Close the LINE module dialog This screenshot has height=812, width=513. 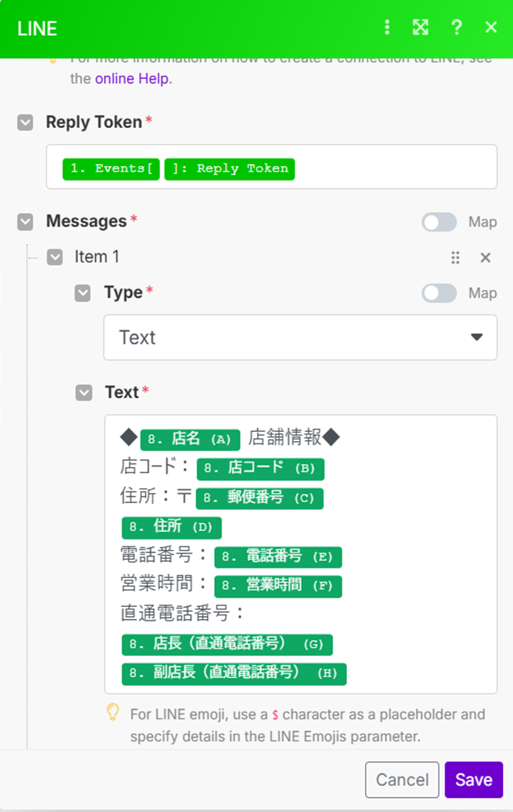point(491,27)
